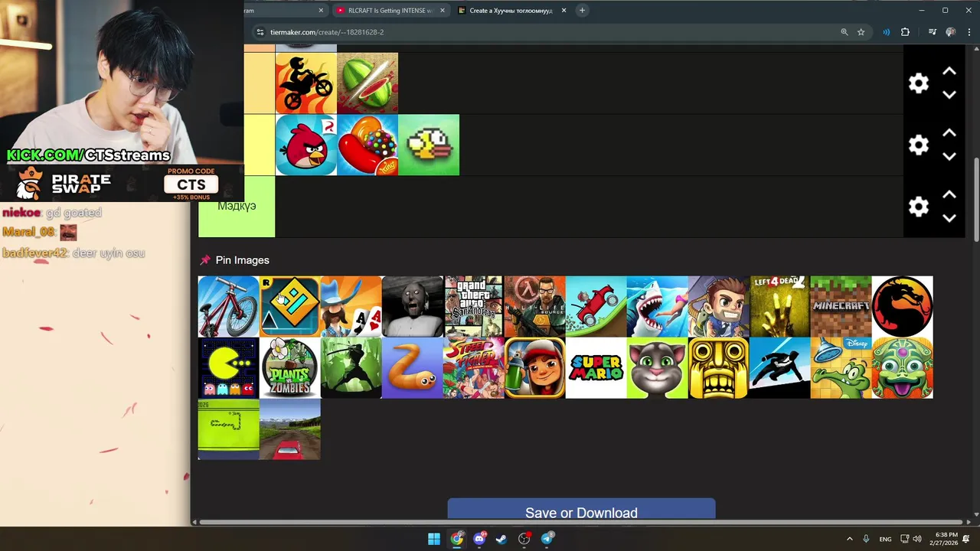Pick the cowboy poker card game image
The height and width of the screenshot is (551, 980).
pyautogui.click(x=351, y=307)
